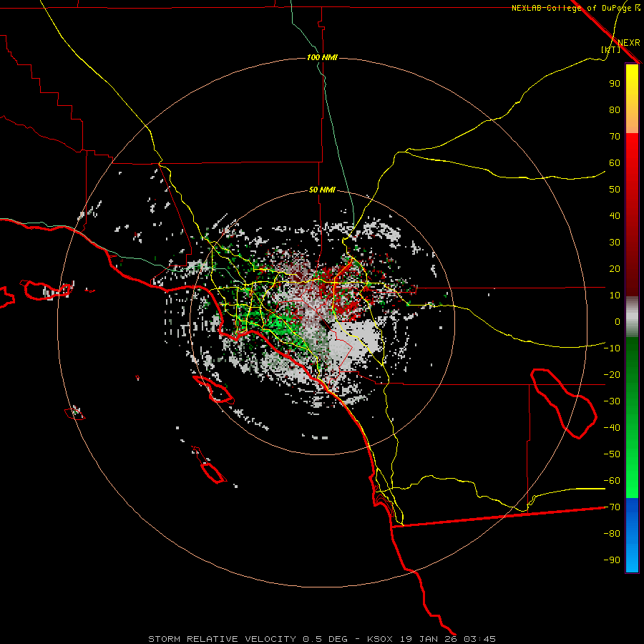Click the positive 80 value on the velocity scale
Image resolution: width=644 pixels, height=644 pixels.
(x=615, y=110)
